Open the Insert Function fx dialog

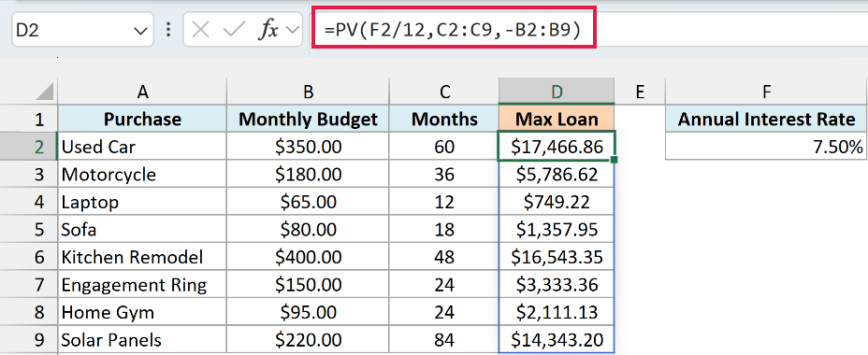tap(268, 30)
